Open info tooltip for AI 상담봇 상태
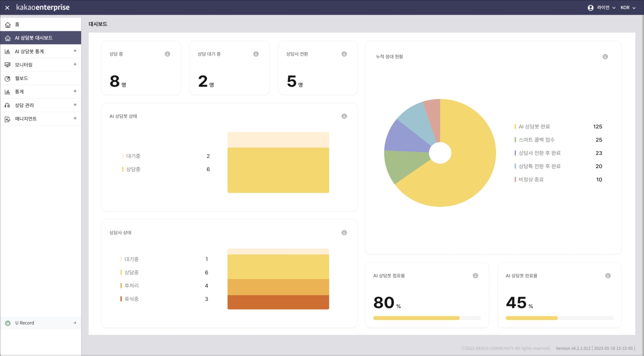The width and height of the screenshot is (644, 356). point(344,116)
